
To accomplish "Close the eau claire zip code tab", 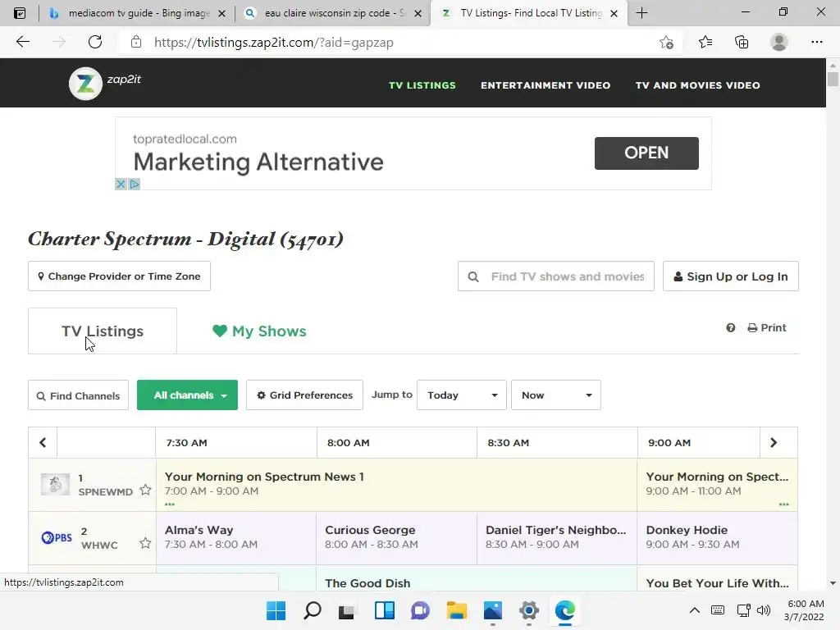I will [x=418, y=13].
